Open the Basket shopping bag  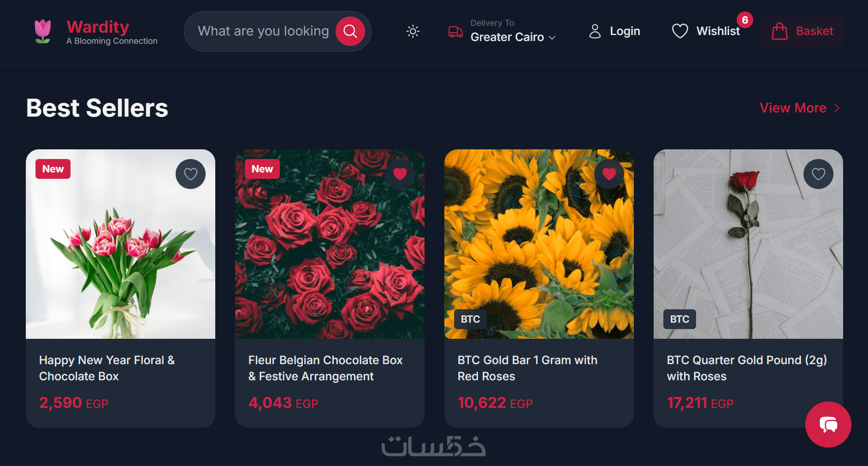[802, 31]
